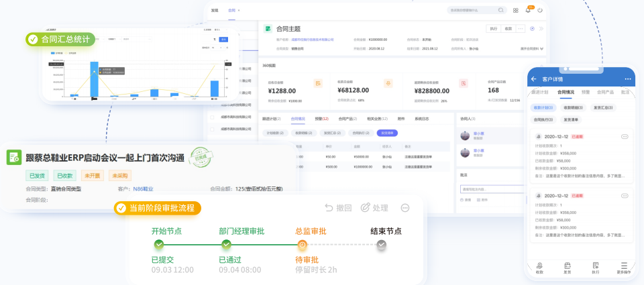Tap the 合同产品 tab in mobile view
This screenshot has height=285, width=644.
coord(605,93)
